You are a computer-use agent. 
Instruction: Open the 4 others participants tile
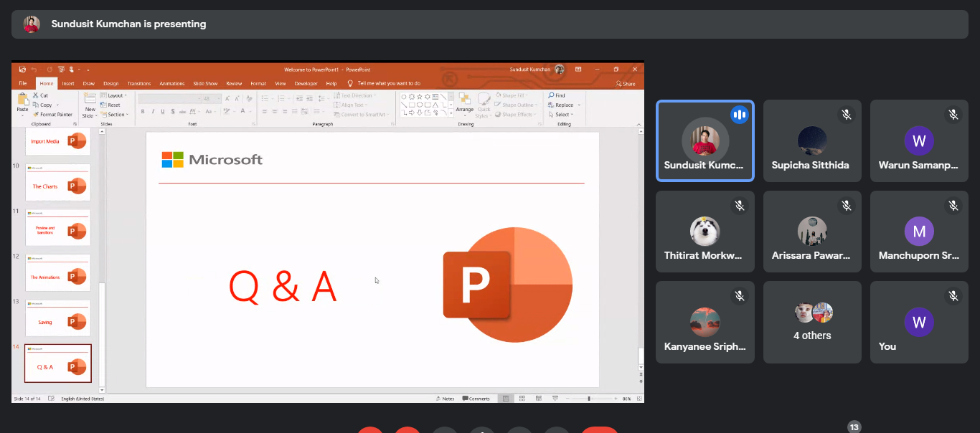pyautogui.click(x=812, y=322)
